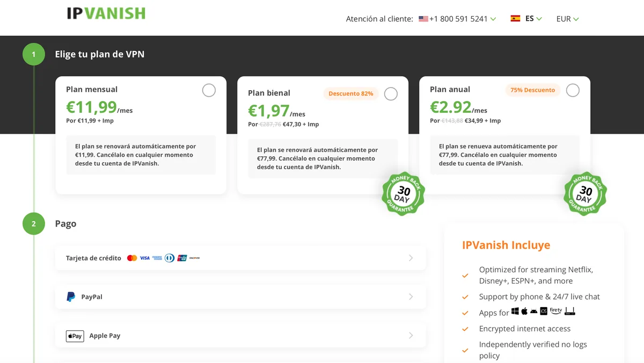
Task: Open the phone number country dropdown arrow
Action: [493, 19]
